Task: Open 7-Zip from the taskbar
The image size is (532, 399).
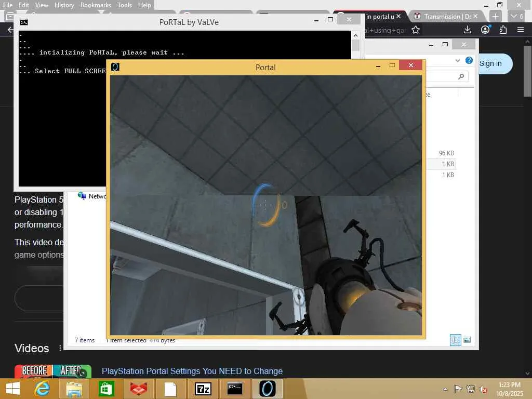Action: coord(203,389)
